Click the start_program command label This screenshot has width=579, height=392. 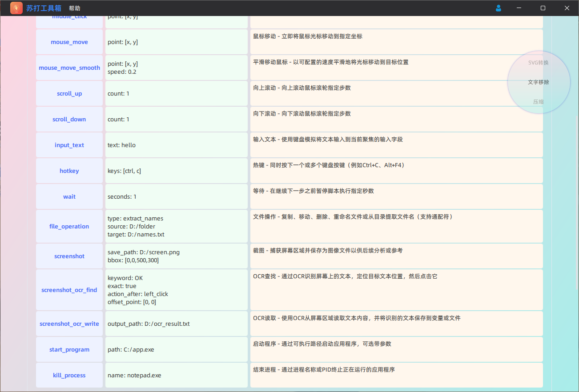[x=69, y=350]
